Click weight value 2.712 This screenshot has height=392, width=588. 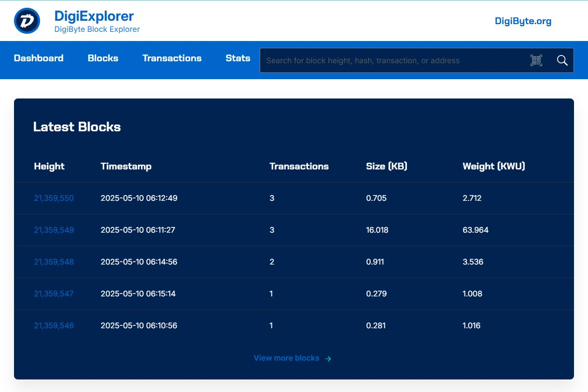[472, 198]
